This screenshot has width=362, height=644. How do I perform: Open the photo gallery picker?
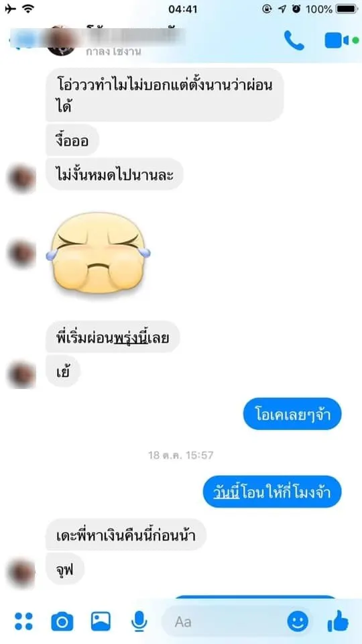point(101,621)
